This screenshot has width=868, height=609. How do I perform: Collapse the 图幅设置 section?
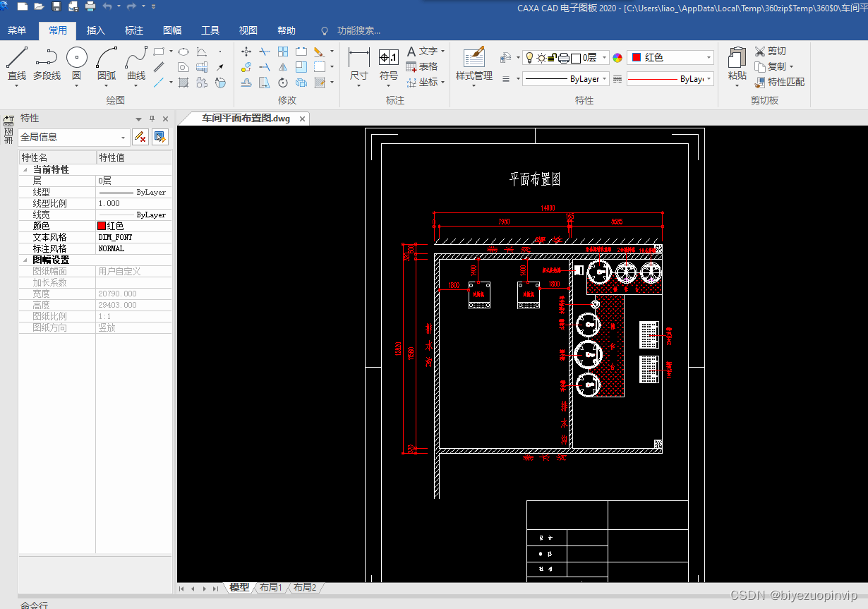tap(26, 260)
